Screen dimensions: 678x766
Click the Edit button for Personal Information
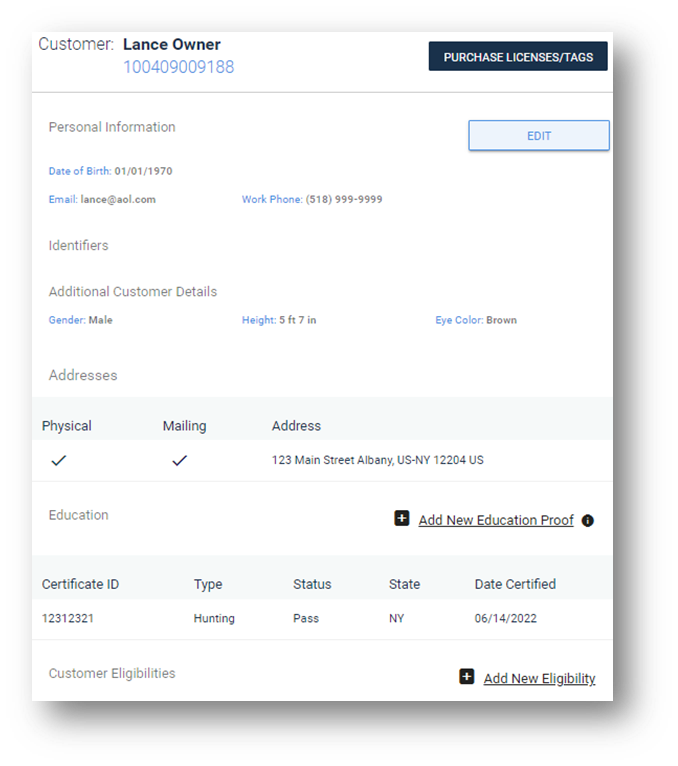[538, 136]
